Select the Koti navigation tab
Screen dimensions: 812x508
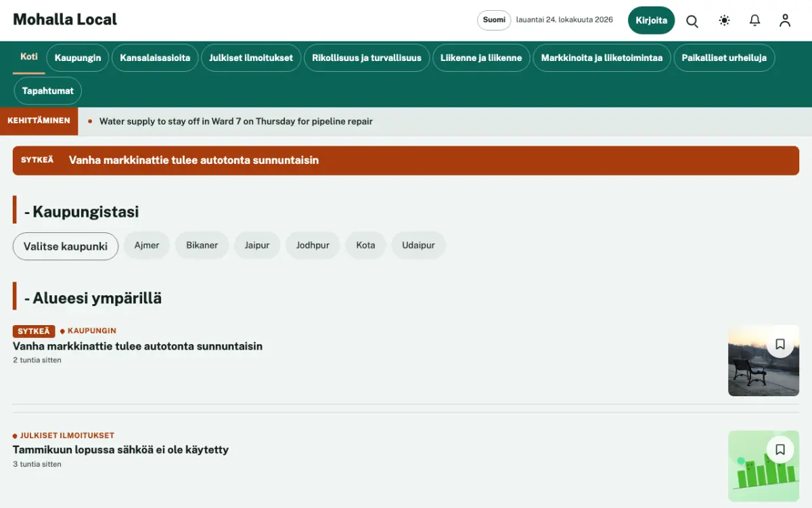[29, 57]
